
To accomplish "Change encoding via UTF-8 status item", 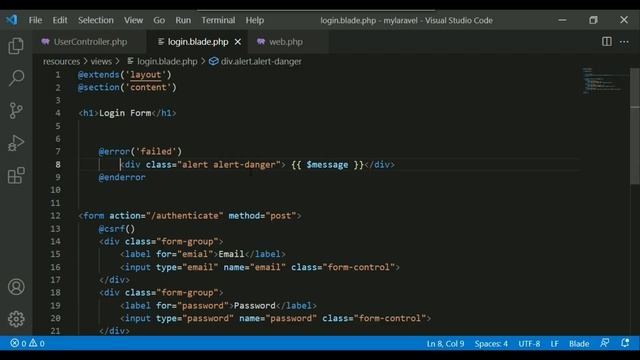I will point(529,344).
